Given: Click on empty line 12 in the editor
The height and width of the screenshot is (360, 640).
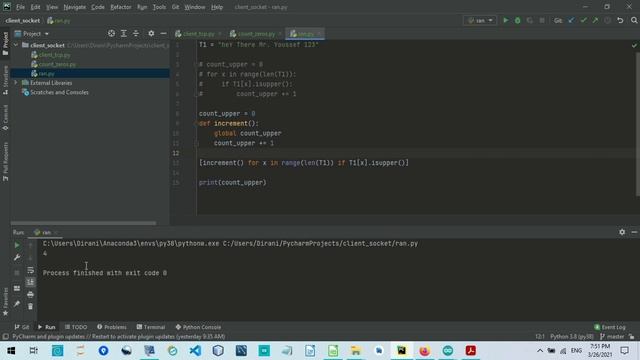Looking at the screenshot, I should (x=416, y=153).
